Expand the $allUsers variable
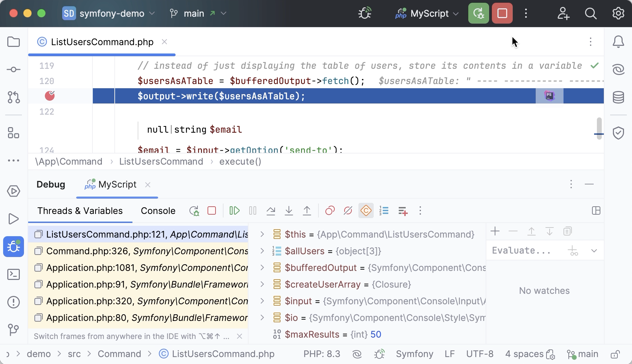 tap(262, 251)
